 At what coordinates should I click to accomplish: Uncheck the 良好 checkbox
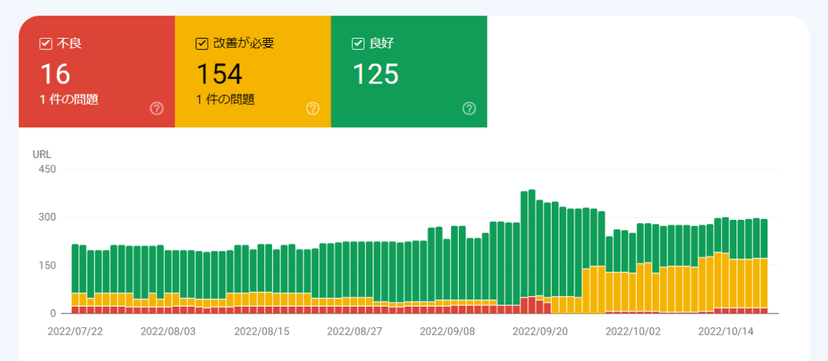click(358, 44)
